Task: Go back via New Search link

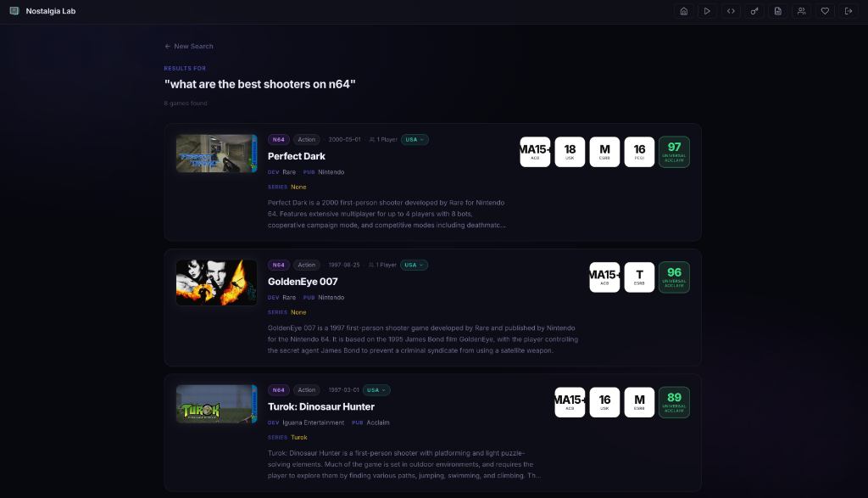Action: pos(189,46)
